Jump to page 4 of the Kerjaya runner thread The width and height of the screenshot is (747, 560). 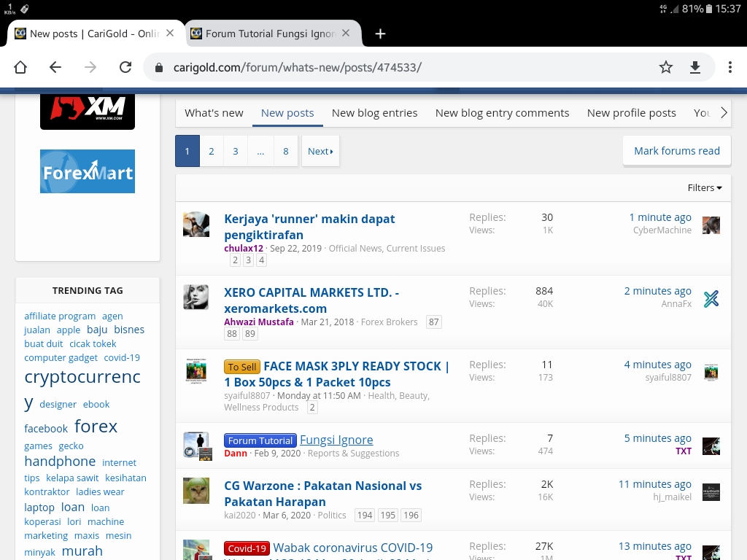(262, 260)
